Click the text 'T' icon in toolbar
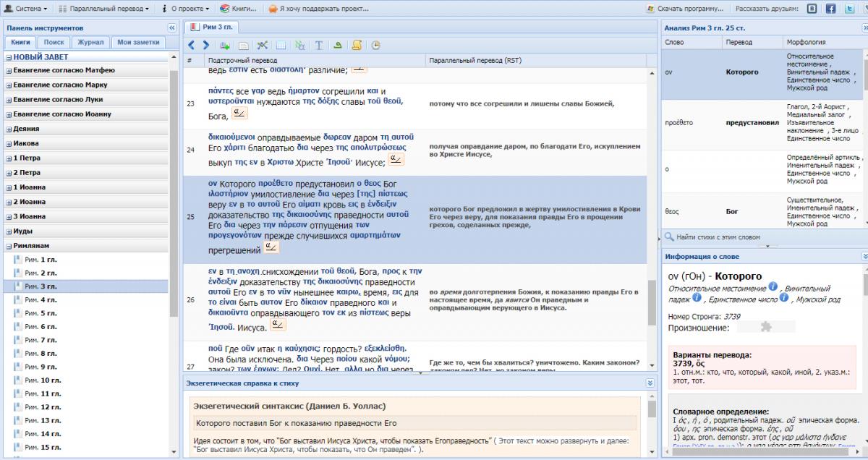The height and width of the screenshot is (460, 868). click(x=318, y=45)
